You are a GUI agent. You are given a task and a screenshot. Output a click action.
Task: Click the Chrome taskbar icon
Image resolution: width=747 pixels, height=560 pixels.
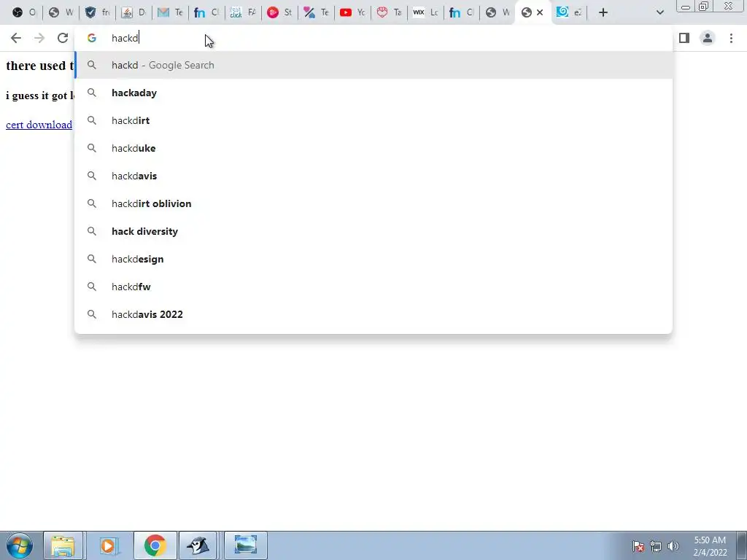pos(155,545)
